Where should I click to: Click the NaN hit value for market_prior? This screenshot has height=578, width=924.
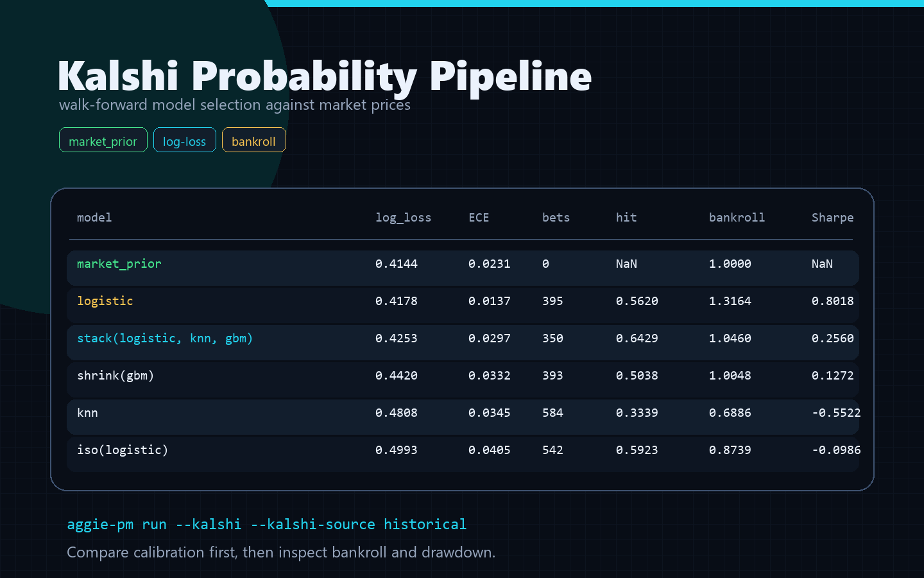click(626, 264)
